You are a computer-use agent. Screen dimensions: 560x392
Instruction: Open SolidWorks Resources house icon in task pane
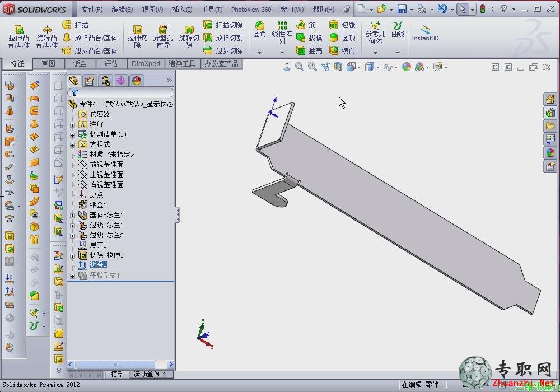coord(550,99)
